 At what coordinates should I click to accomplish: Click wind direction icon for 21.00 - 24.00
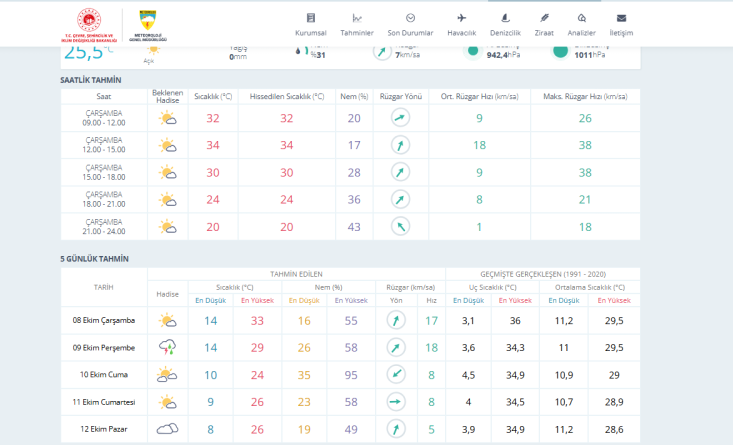pyautogui.click(x=400, y=227)
